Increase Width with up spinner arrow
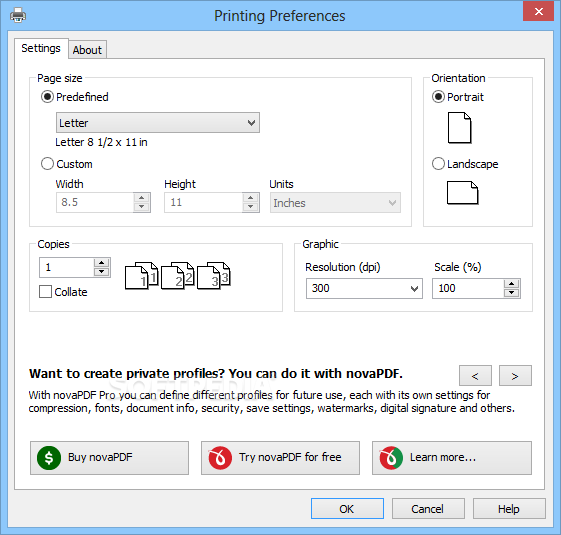 [142, 198]
